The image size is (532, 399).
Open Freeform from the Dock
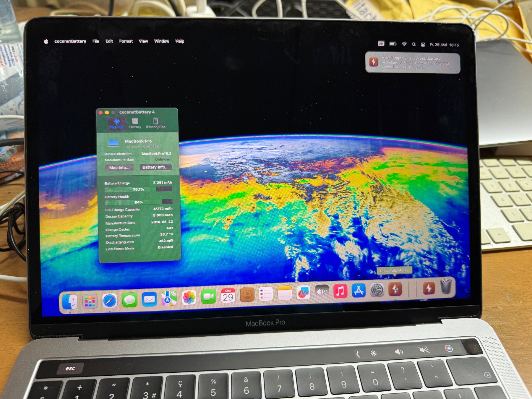click(x=303, y=293)
